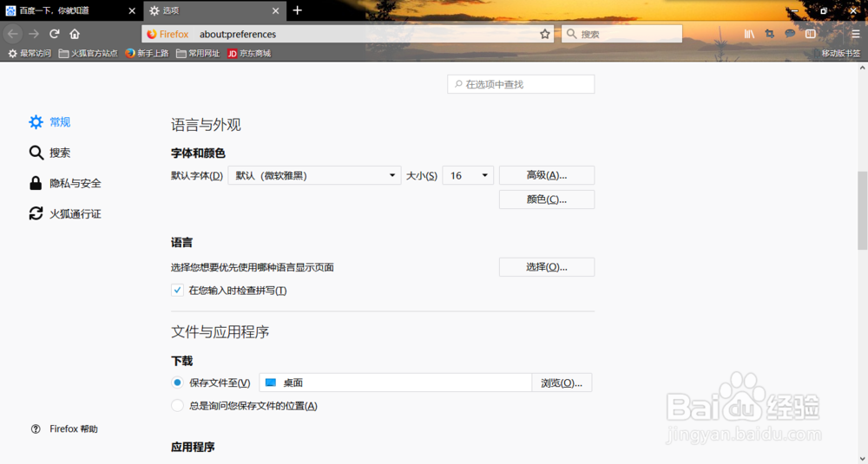Restore down the Firefox window
The width and height of the screenshot is (868, 464).
824,10
